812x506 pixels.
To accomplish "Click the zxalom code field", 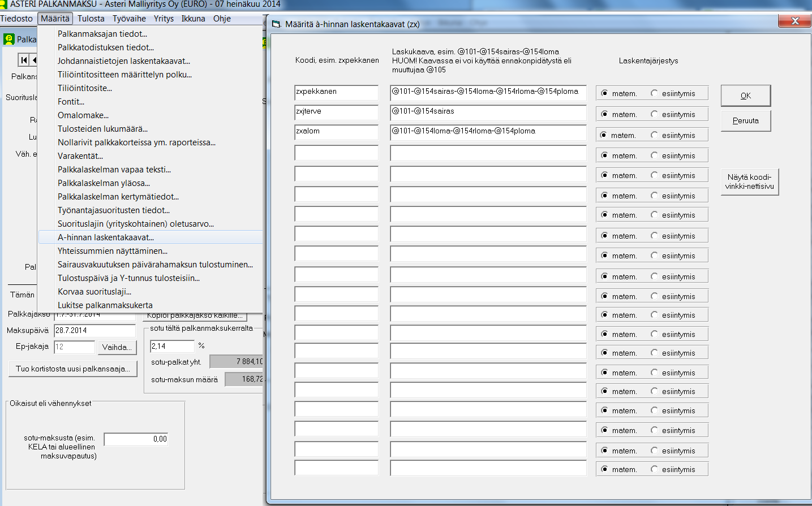I will [x=336, y=132].
